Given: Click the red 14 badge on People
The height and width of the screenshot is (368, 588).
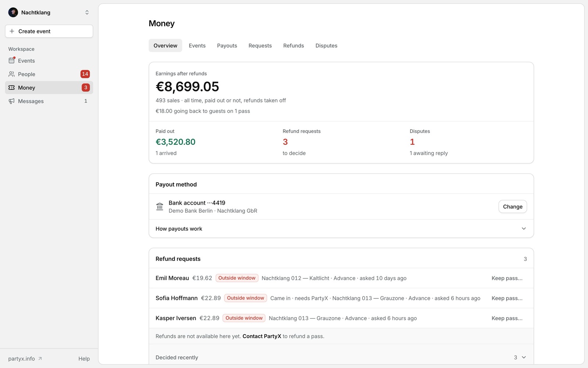Looking at the screenshot, I should [x=85, y=74].
